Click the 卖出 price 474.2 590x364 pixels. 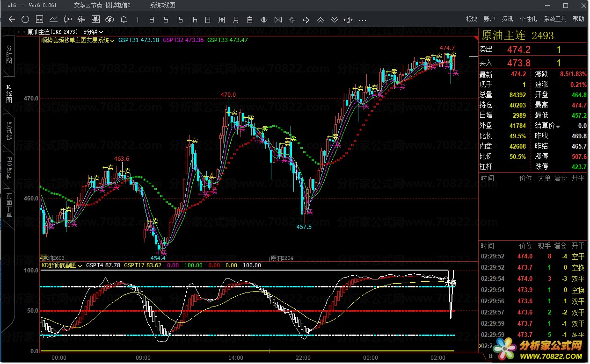[518, 50]
